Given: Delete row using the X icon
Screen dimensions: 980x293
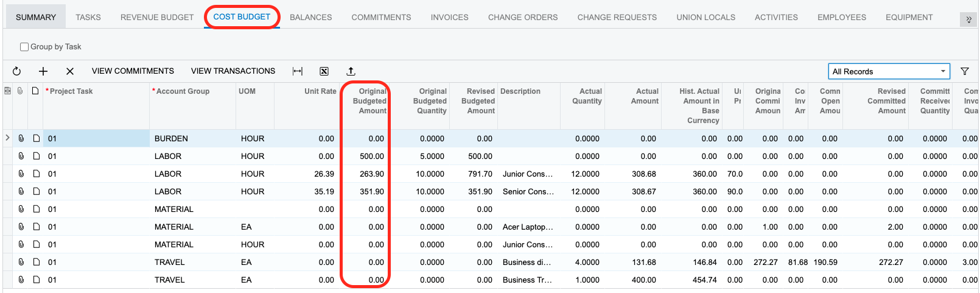Looking at the screenshot, I should click(70, 71).
